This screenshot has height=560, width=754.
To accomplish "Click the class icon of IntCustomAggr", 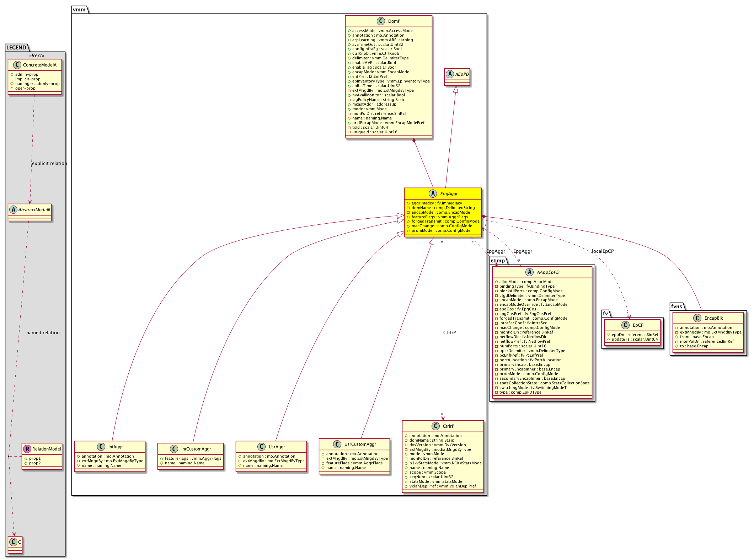I will coord(174,449).
